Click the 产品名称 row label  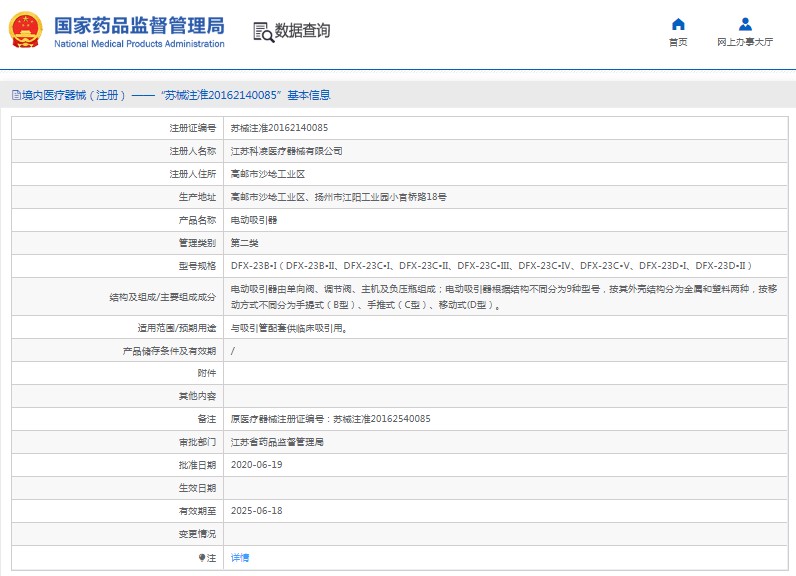point(197,220)
